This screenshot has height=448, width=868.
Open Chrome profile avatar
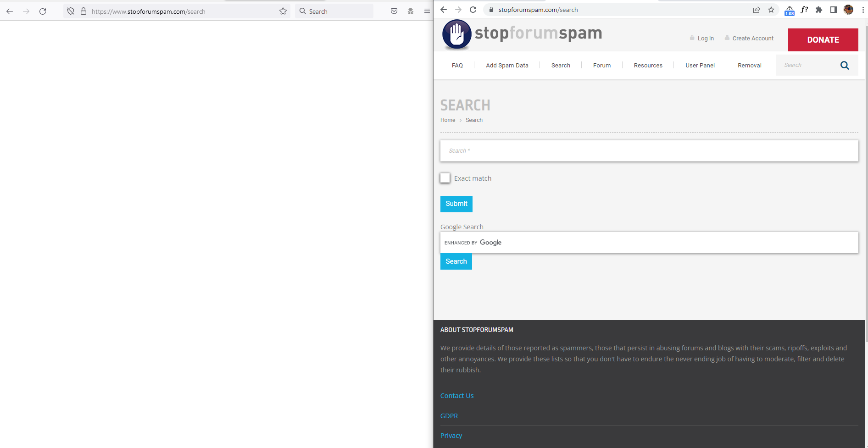(848, 10)
